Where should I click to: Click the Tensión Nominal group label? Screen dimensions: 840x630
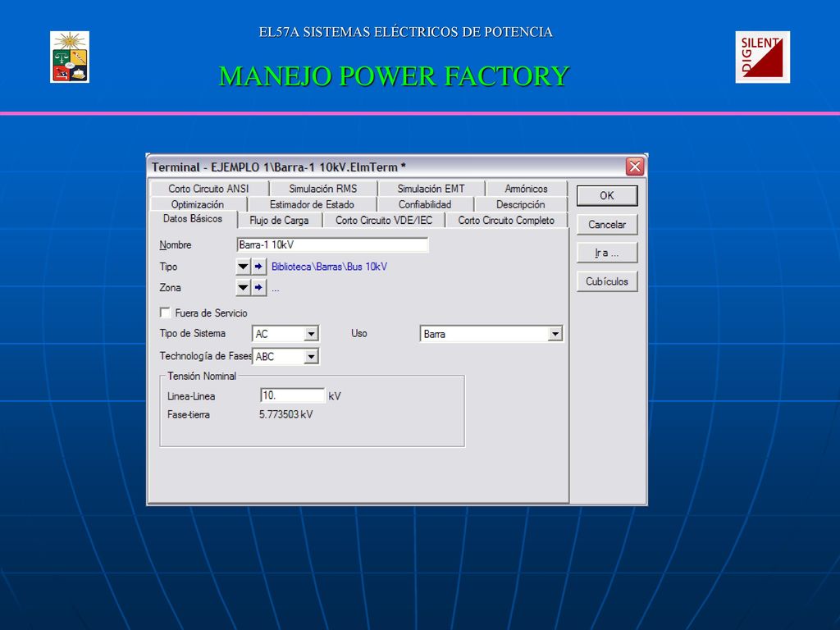(202, 376)
